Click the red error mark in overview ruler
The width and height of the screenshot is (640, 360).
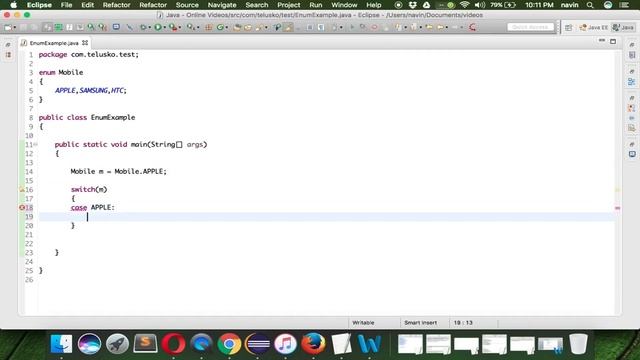tap(618, 208)
